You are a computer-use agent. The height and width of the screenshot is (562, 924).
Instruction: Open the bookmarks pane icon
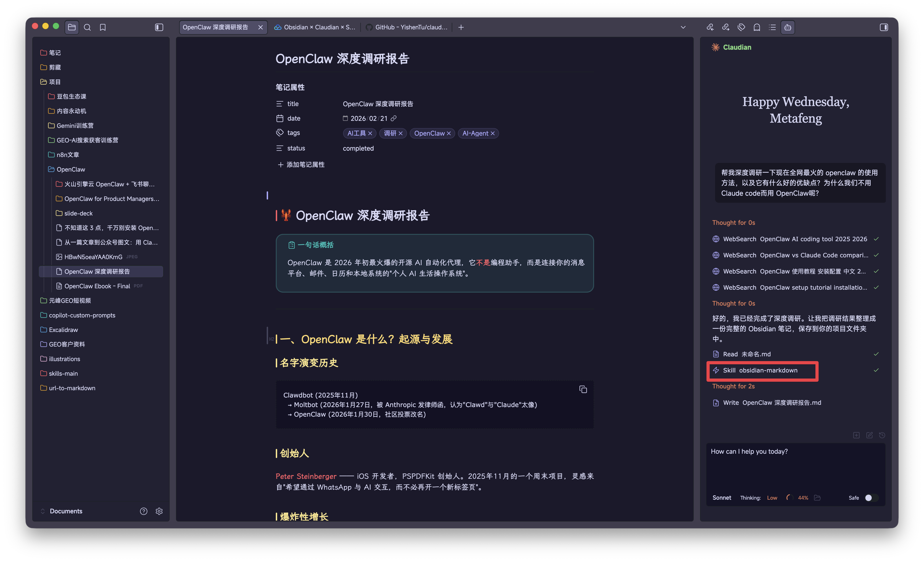tap(103, 27)
